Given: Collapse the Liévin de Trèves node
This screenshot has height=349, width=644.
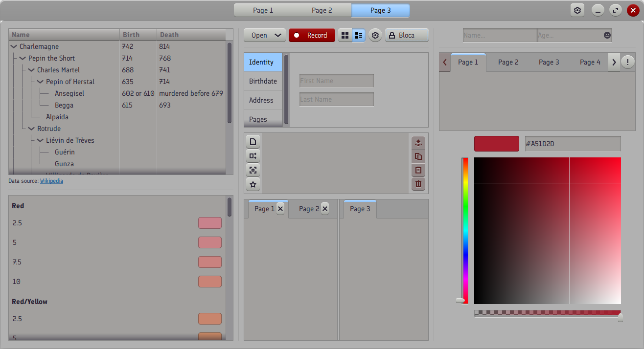Looking at the screenshot, I should (x=40, y=140).
